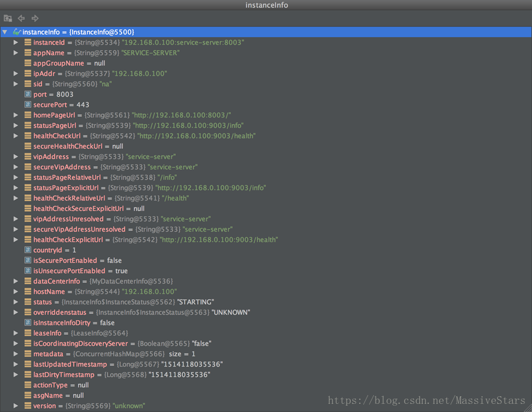
Task: Click the "STARTING" status value
Action: click(195, 302)
